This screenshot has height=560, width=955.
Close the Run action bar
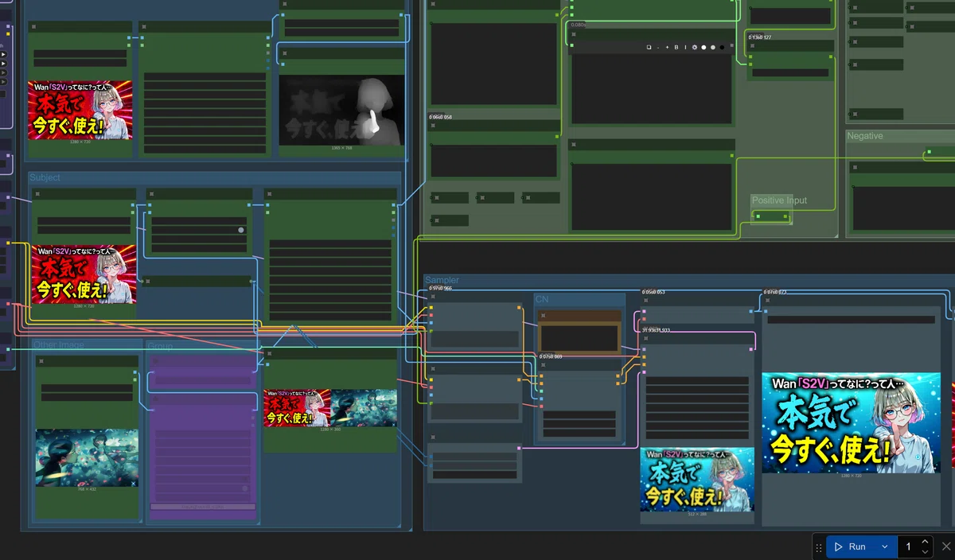point(945,546)
